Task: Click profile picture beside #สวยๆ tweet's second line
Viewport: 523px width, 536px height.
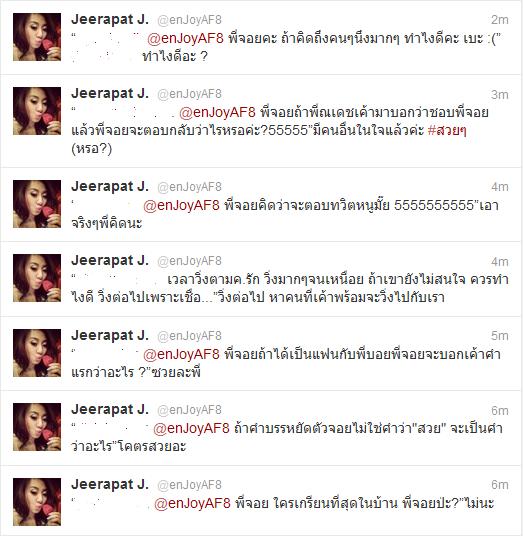Action: coord(37,111)
